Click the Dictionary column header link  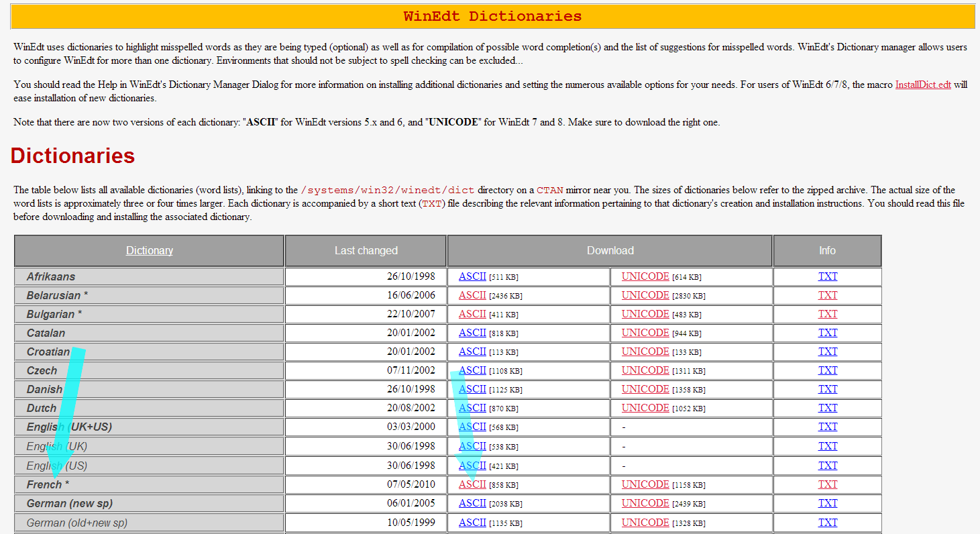point(150,250)
